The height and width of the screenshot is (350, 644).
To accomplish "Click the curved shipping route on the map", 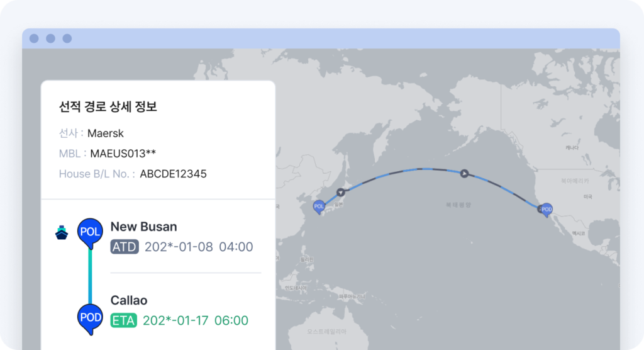I will click(x=427, y=169).
